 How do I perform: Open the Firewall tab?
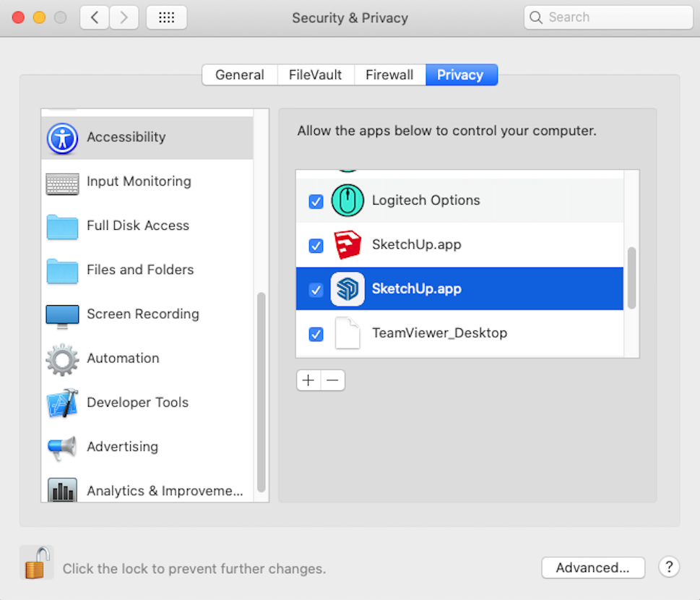click(x=389, y=75)
